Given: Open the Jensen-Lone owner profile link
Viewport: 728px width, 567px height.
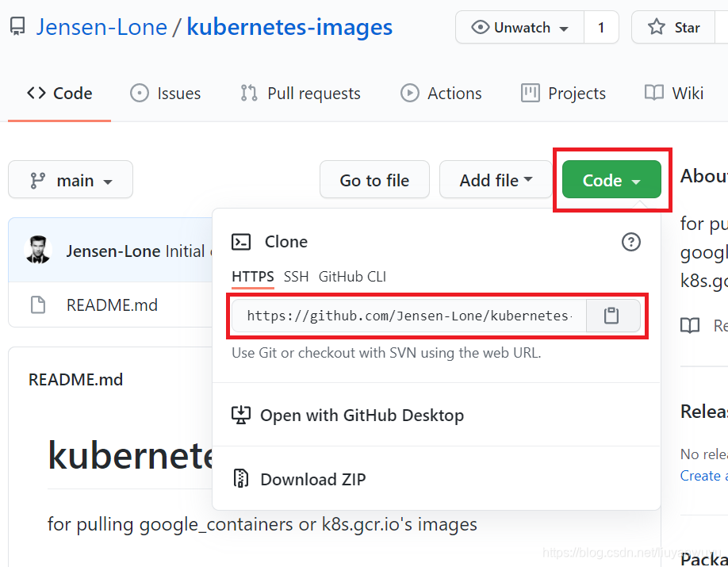Looking at the screenshot, I should click(102, 27).
